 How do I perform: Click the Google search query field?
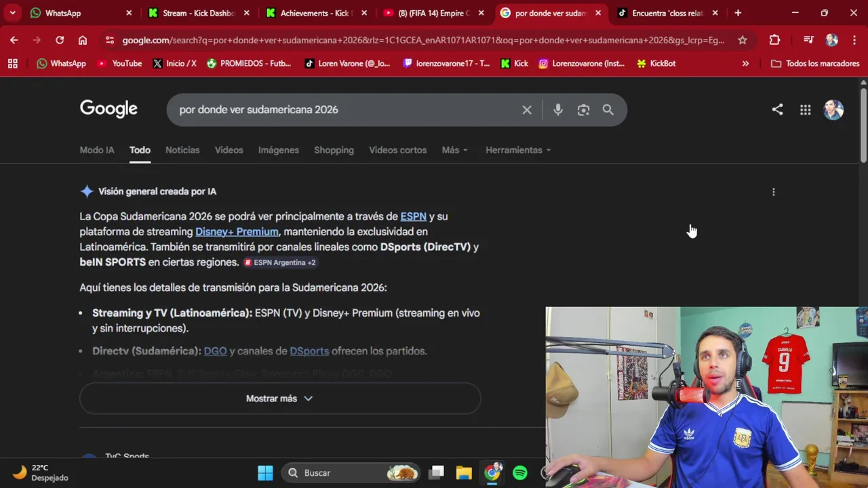point(346,110)
